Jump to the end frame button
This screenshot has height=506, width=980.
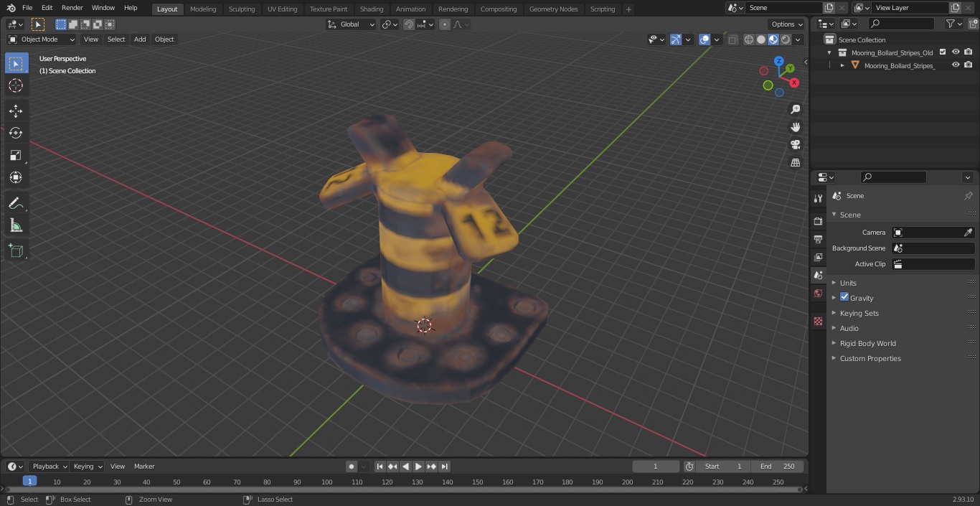pyautogui.click(x=445, y=467)
